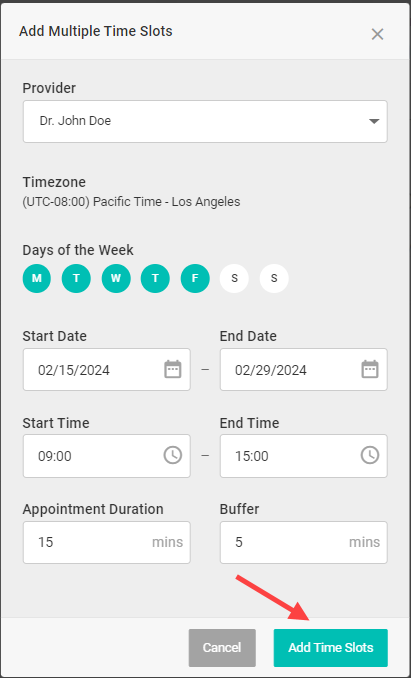This screenshot has width=411, height=678.
Task: Toggle the Friday day circle
Action: point(195,278)
